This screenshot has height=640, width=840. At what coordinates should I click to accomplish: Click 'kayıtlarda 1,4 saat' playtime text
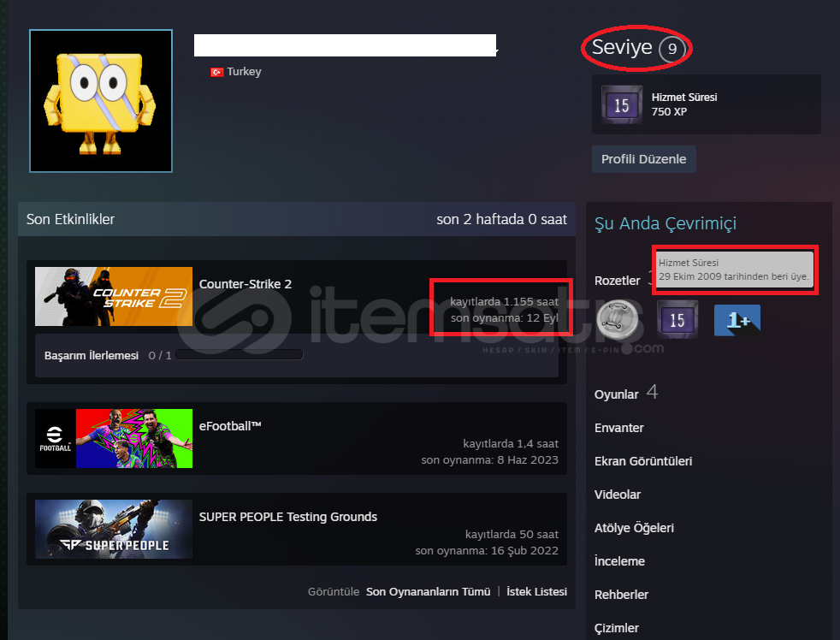[x=511, y=444]
